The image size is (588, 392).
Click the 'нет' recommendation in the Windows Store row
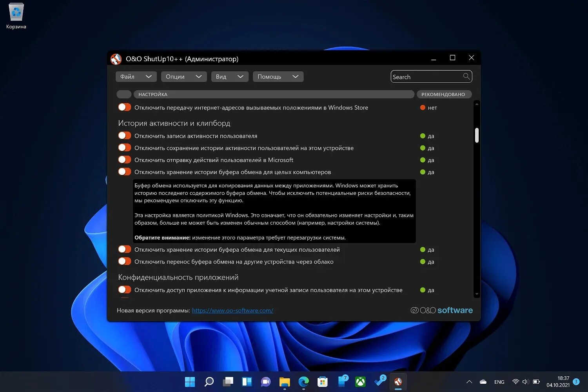click(428, 107)
